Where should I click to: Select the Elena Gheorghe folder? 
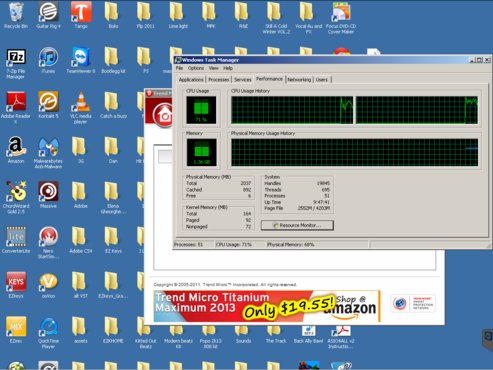[113, 197]
